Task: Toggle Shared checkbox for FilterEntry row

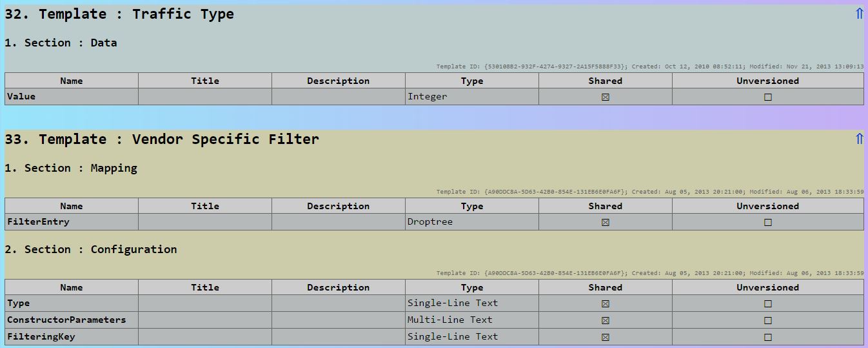Action: coord(605,222)
